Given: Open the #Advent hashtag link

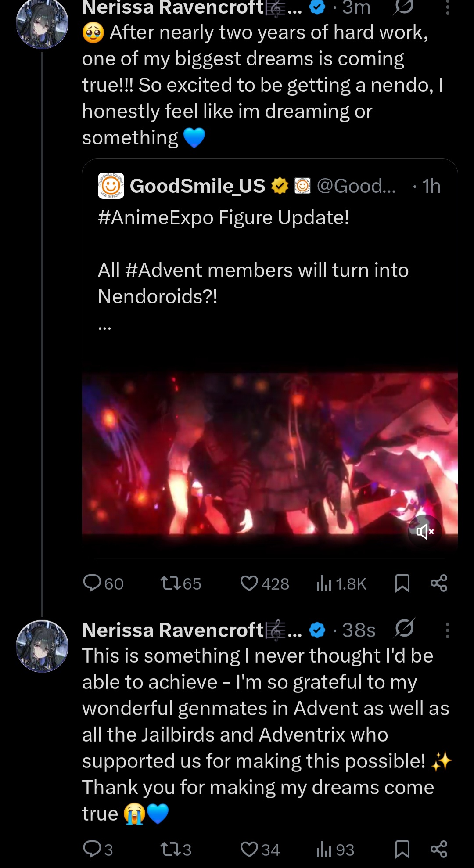Looking at the screenshot, I should point(163,270).
